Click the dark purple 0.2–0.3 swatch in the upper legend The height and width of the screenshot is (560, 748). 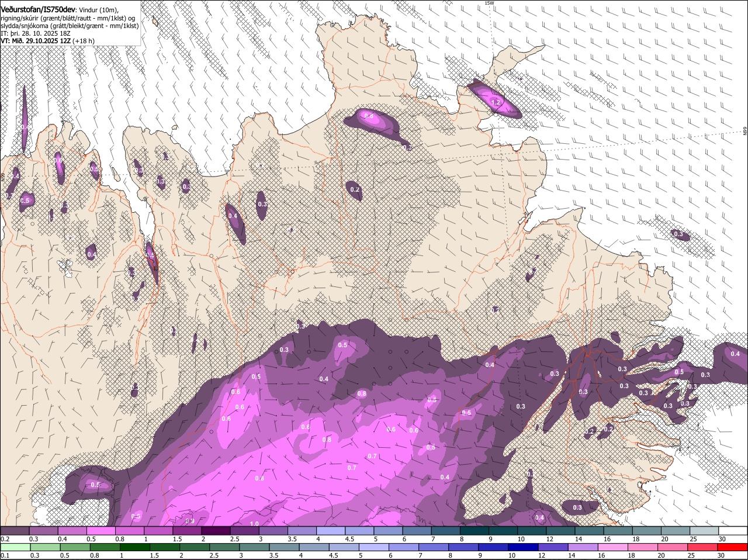[x=15, y=530]
